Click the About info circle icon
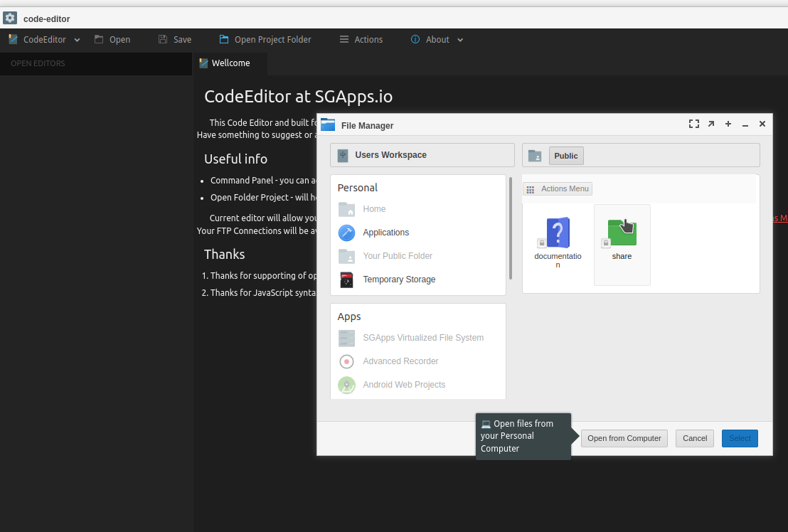788x532 pixels. tap(415, 39)
